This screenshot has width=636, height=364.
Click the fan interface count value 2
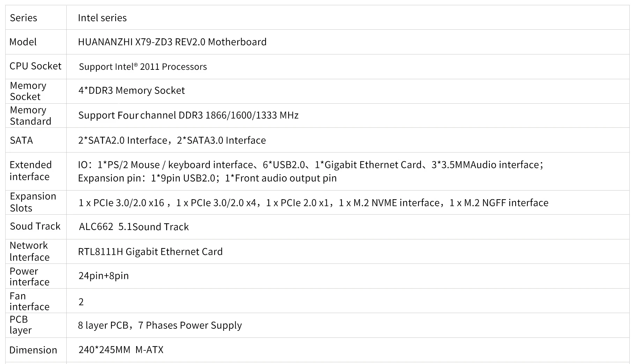[x=81, y=302]
